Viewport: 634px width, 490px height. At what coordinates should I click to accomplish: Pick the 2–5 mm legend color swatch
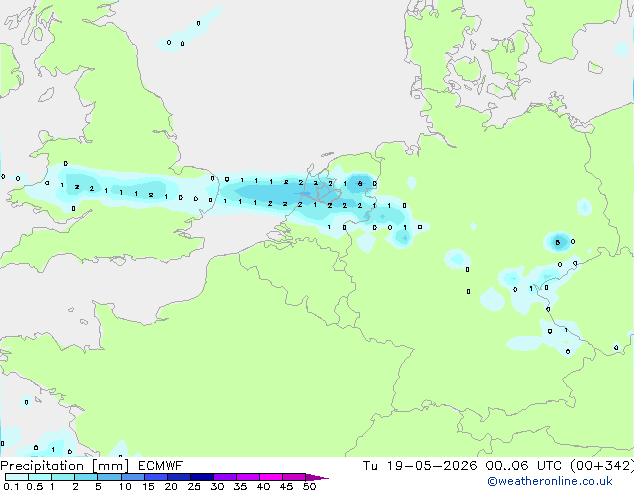coord(86,477)
